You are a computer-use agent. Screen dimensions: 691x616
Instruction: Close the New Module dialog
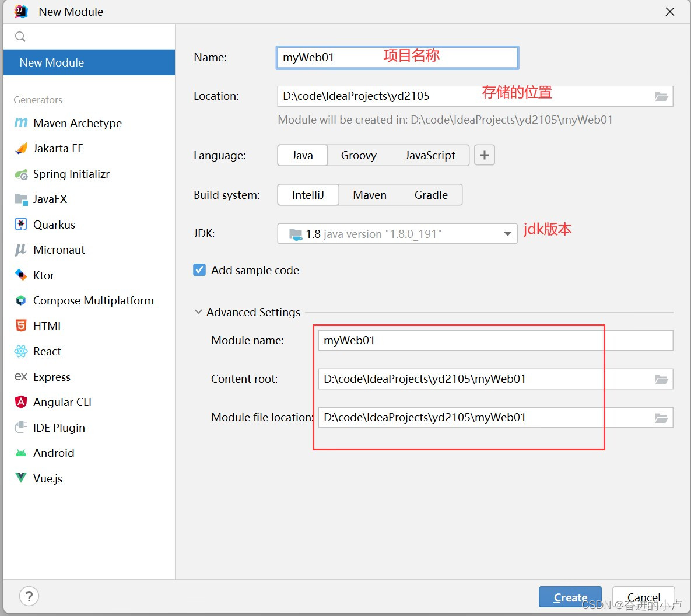pyautogui.click(x=670, y=12)
